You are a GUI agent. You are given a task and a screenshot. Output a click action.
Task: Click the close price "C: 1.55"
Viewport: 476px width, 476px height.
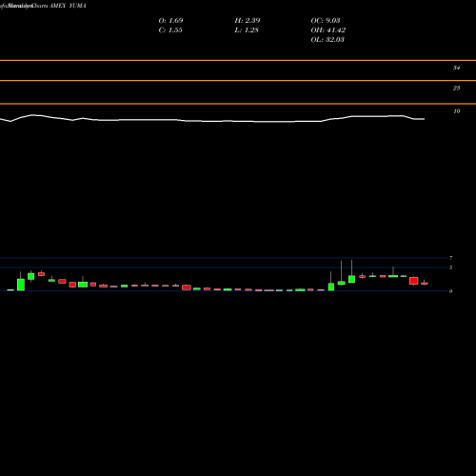point(170,30)
